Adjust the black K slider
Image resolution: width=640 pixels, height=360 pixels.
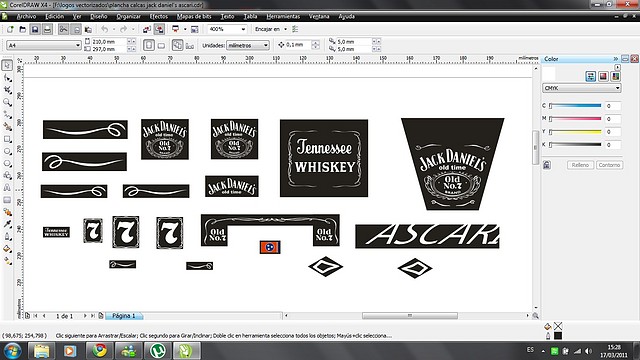[x=576, y=145]
